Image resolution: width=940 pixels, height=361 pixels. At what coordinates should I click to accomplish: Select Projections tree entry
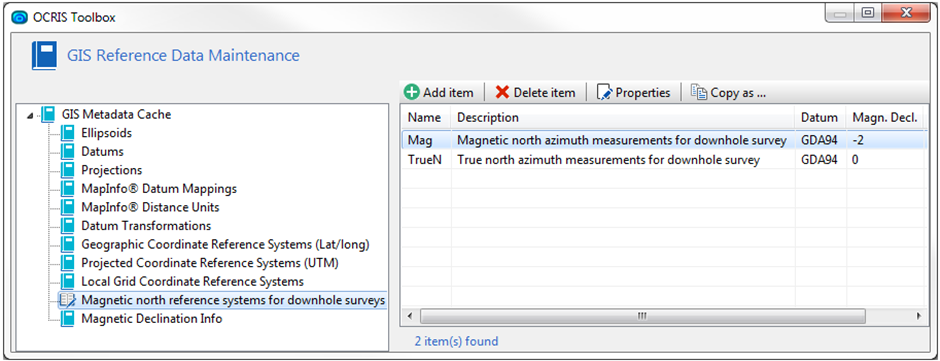point(112,170)
